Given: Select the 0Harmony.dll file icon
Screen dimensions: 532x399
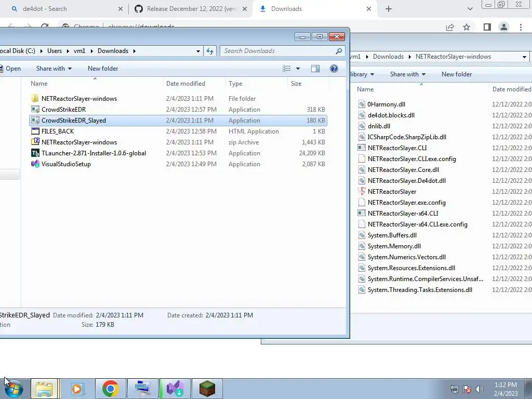Looking at the screenshot, I should [362, 104].
